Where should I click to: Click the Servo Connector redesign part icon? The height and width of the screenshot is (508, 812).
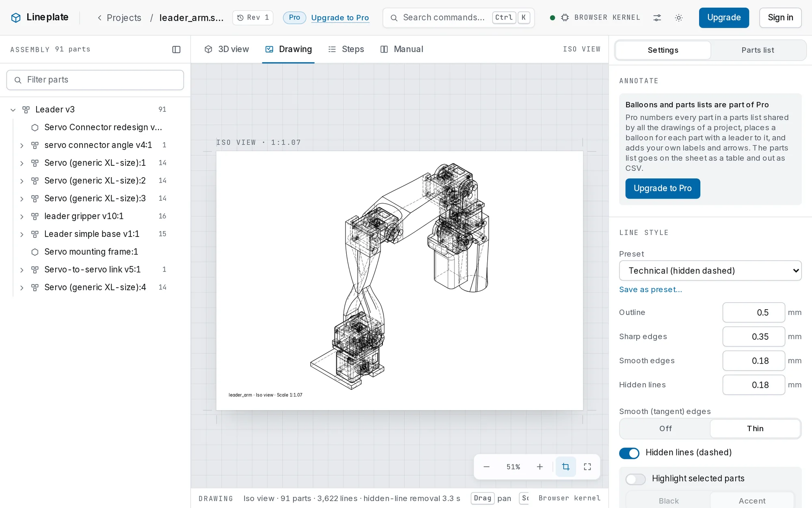tap(35, 128)
